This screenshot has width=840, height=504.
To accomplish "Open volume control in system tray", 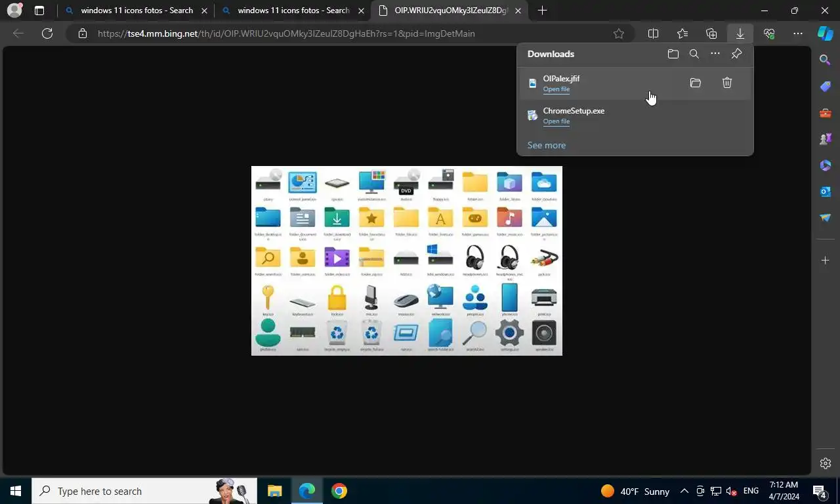I will click(732, 491).
